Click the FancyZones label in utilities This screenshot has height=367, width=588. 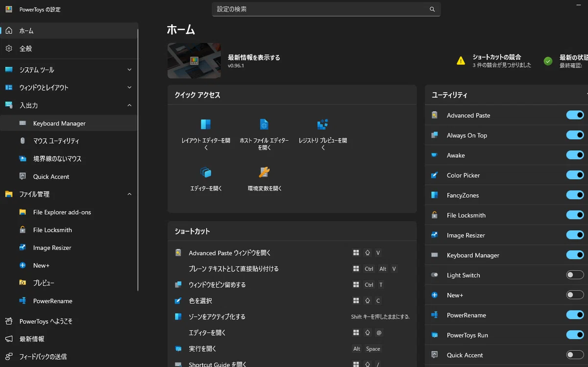tap(463, 195)
